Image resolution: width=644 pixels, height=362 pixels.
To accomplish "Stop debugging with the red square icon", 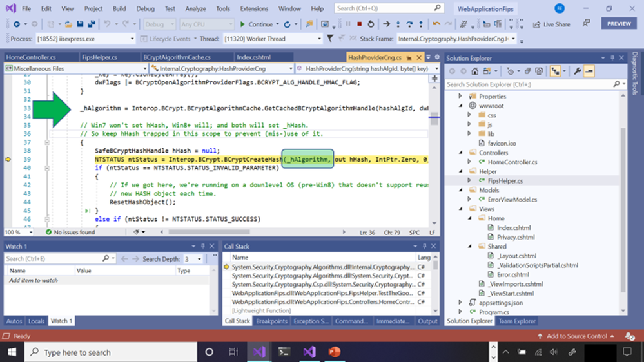I will point(359,24).
